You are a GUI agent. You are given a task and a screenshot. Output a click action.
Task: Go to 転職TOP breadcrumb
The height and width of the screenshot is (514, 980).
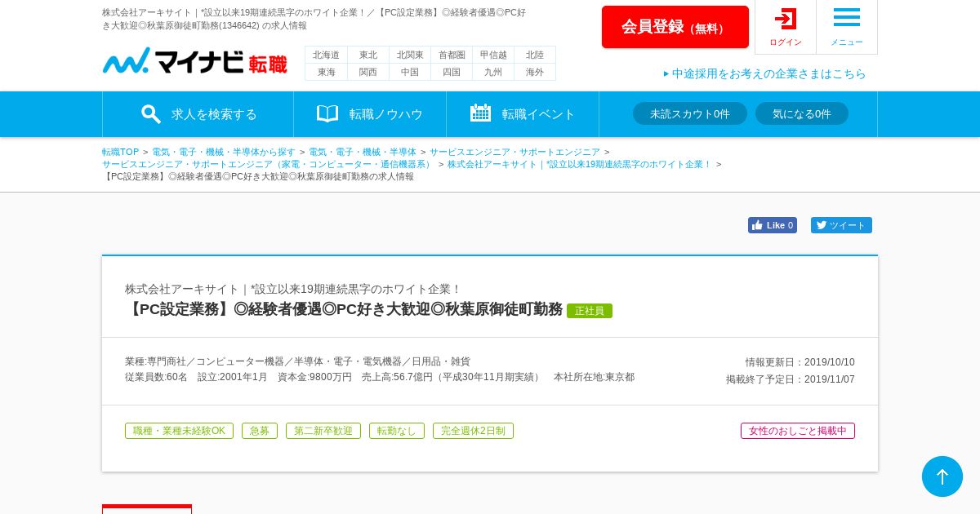pyautogui.click(x=121, y=152)
